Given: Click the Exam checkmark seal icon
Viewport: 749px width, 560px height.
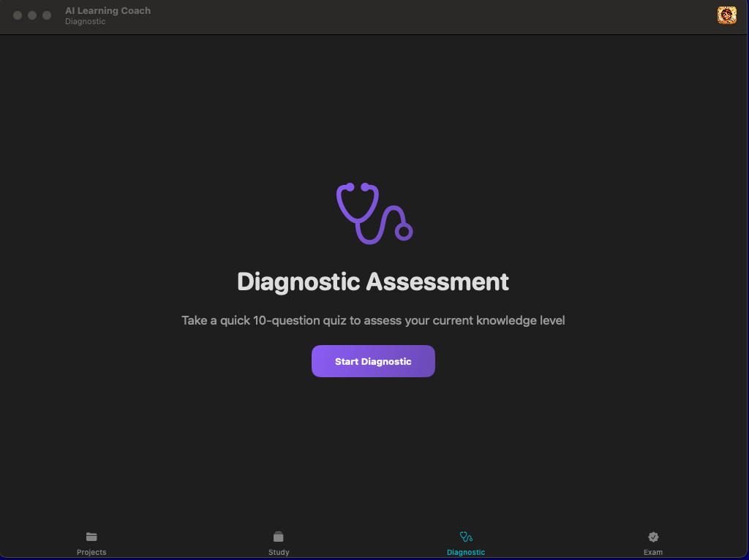Looking at the screenshot, I should click(653, 537).
